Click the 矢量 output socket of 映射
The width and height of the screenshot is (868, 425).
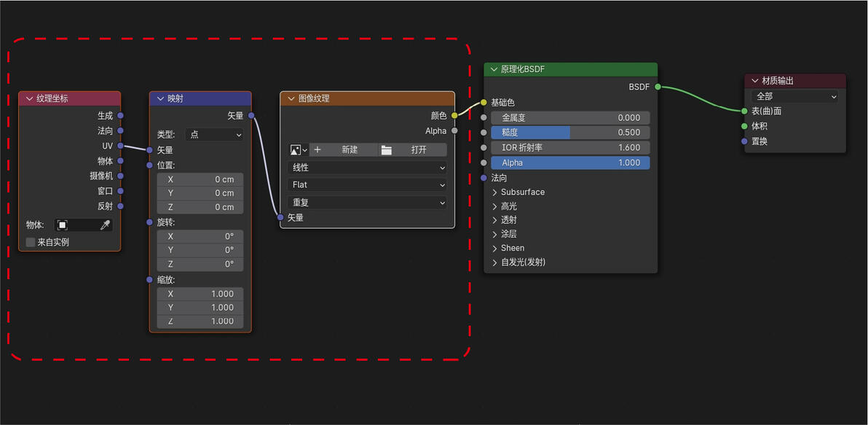coord(251,115)
